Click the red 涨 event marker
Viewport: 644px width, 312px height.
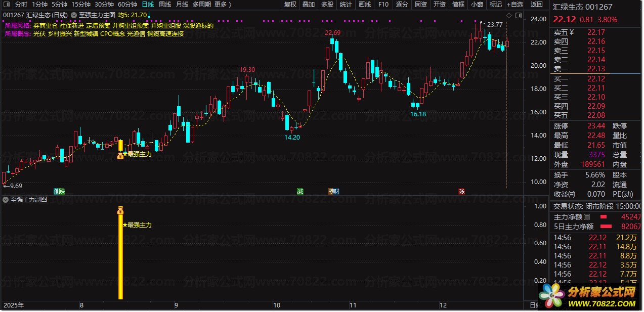(x=461, y=191)
